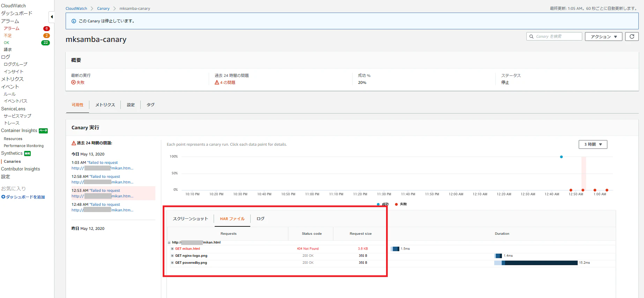Click the duration bar for GET poweredby.png
The width and height of the screenshot is (644, 298).
coord(536,263)
